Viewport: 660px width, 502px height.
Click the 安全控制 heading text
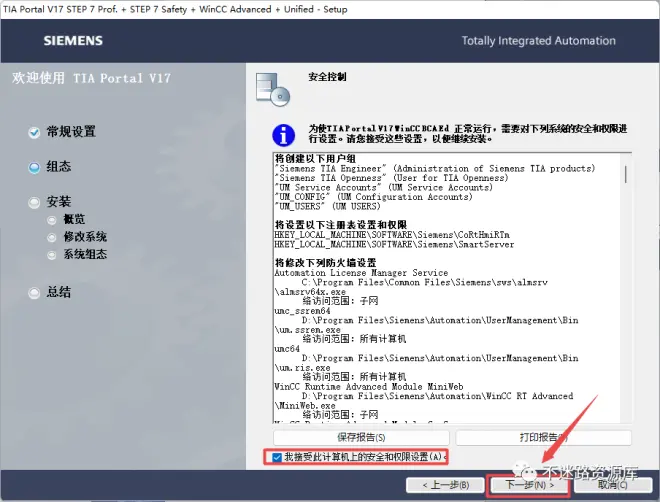pos(327,77)
